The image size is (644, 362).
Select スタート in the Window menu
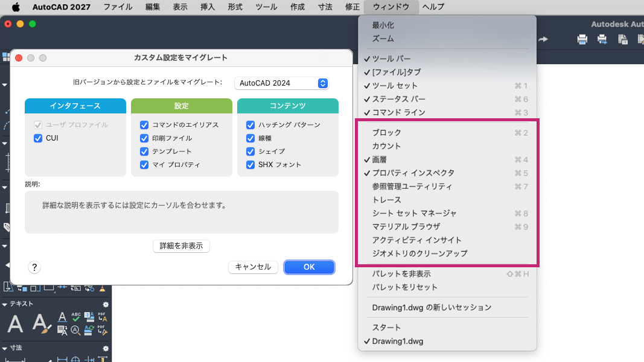click(447, 328)
